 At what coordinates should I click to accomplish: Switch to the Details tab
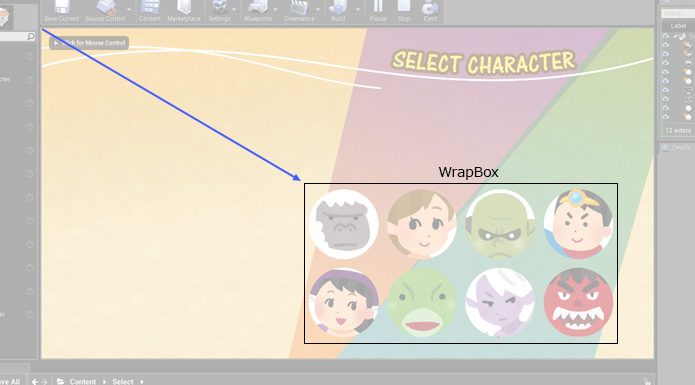676,148
